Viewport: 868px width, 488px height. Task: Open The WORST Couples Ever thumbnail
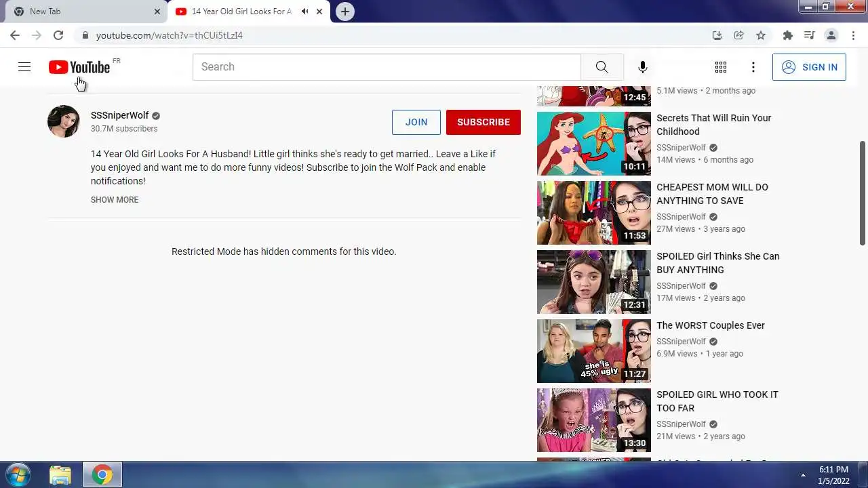point(594,351)
